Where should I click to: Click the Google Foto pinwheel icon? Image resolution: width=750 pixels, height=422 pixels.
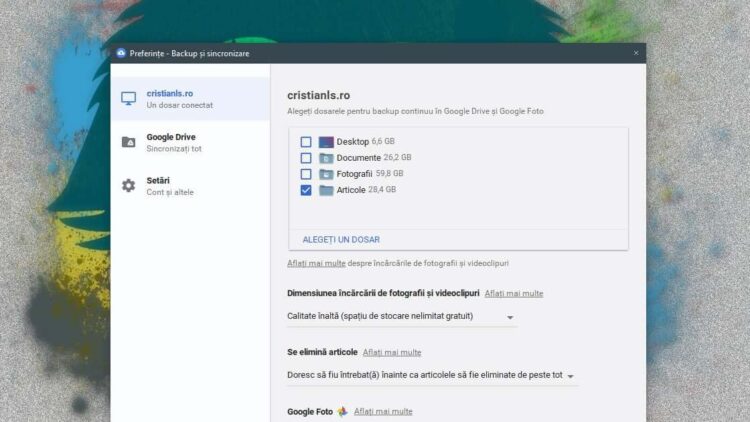click(342, 411)
